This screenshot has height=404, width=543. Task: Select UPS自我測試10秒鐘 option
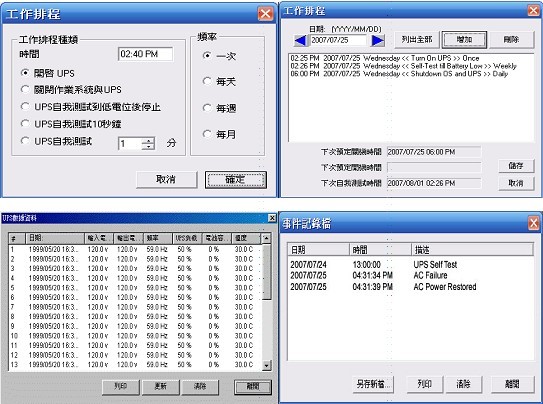tap(25, 124)
